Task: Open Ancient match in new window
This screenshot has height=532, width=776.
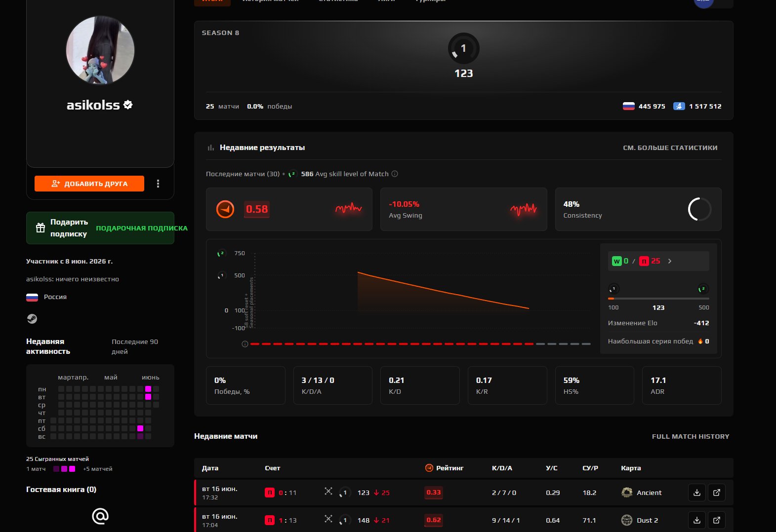Action: pos(717,493)
